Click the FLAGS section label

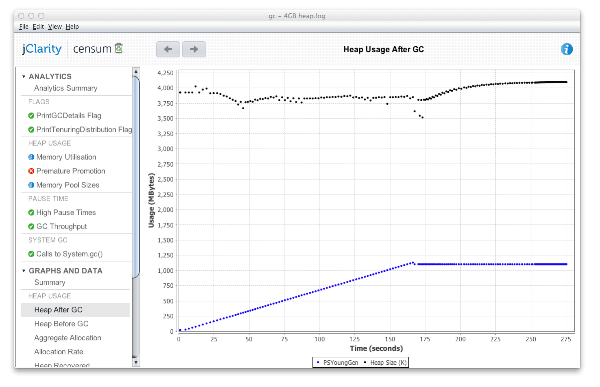(x=39, y=102)
